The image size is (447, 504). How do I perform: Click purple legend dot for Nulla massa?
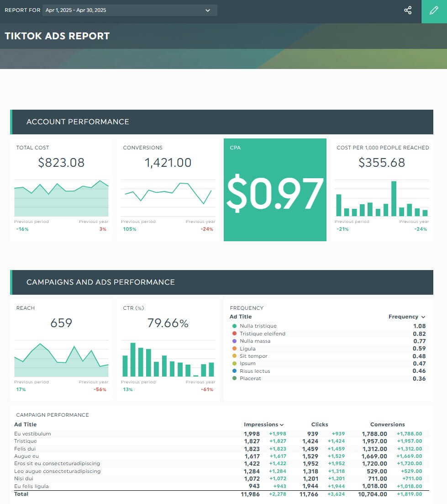point(234,341)
